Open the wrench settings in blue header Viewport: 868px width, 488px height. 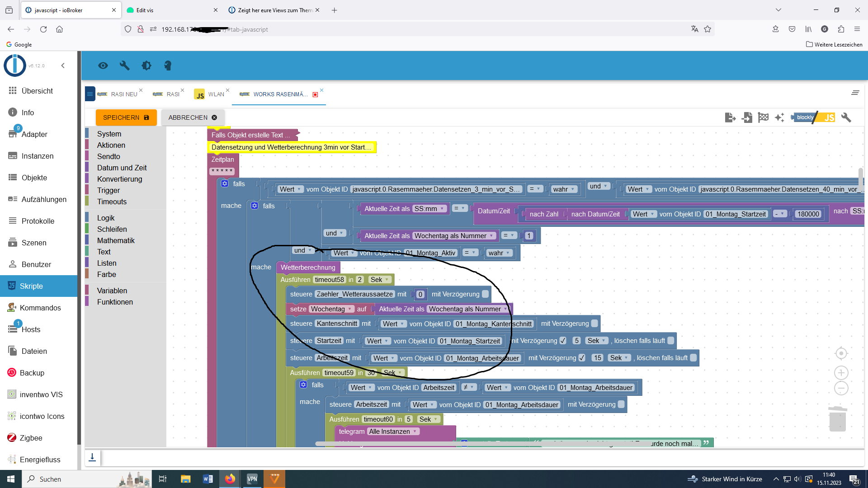[x=124, y=66]
